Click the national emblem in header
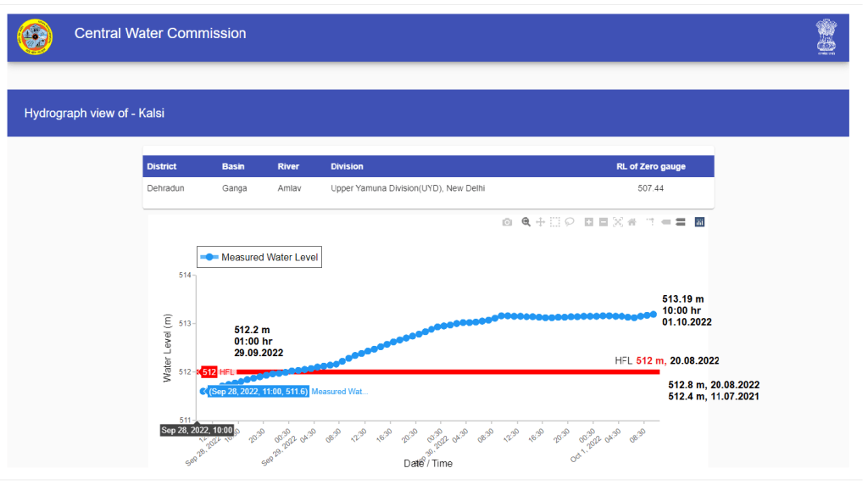 [826, 36]
